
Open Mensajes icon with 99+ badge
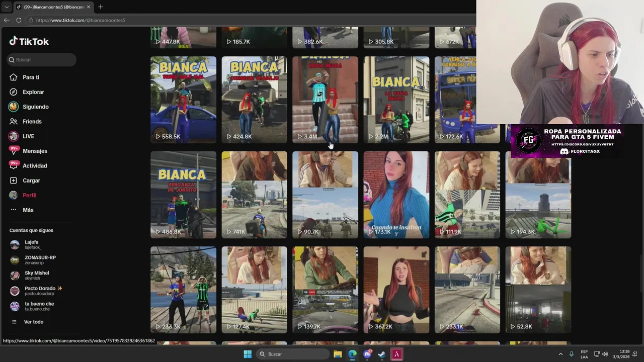point(14,151)
